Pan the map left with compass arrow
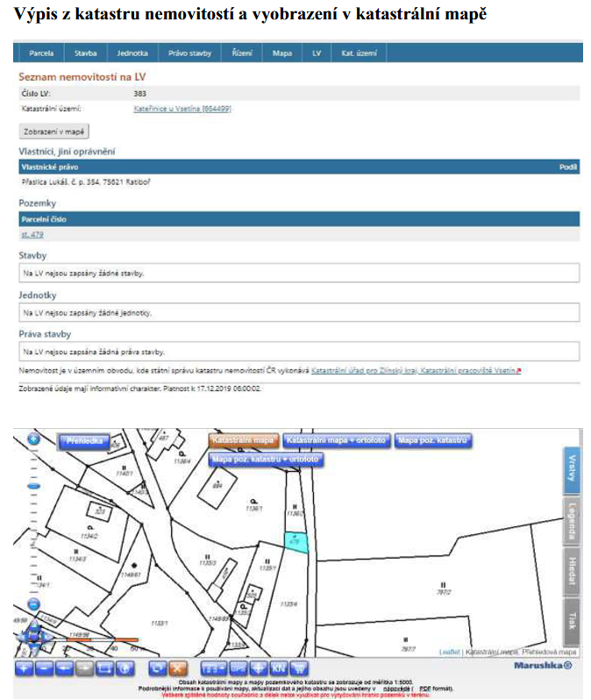This screenshot has height=700, width=591. 21,639
